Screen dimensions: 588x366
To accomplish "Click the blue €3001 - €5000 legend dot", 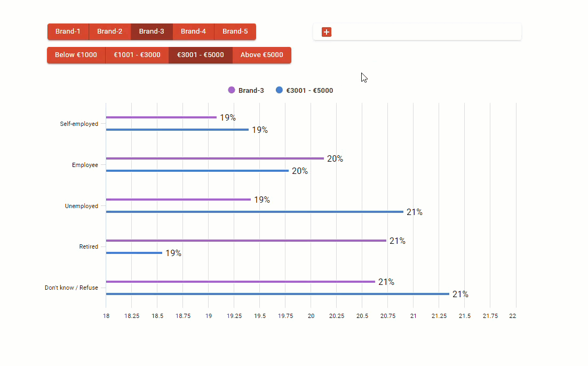I will click(x=279, y=90).
